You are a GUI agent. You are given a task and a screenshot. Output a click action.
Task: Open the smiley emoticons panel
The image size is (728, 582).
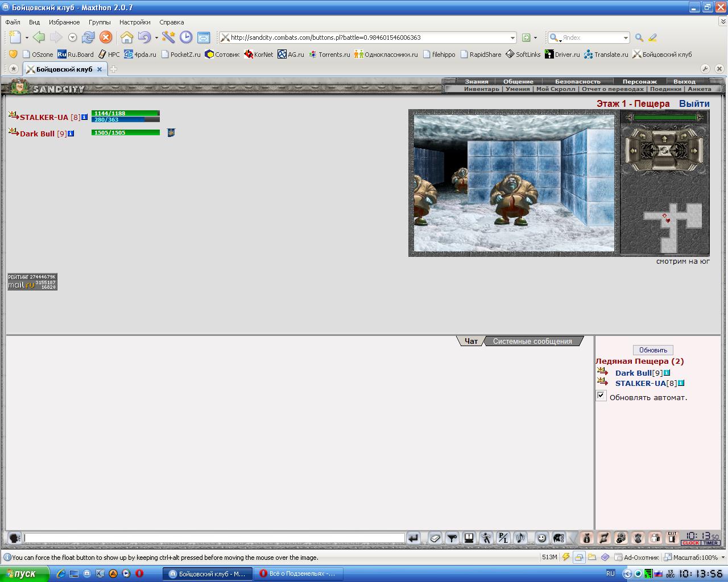pos(542,538)
